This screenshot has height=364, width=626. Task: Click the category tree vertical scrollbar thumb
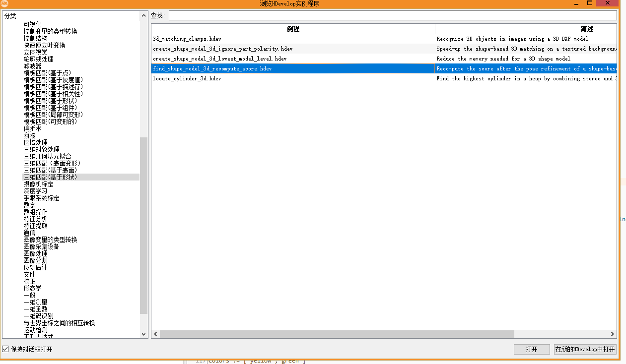click(144, 226)
